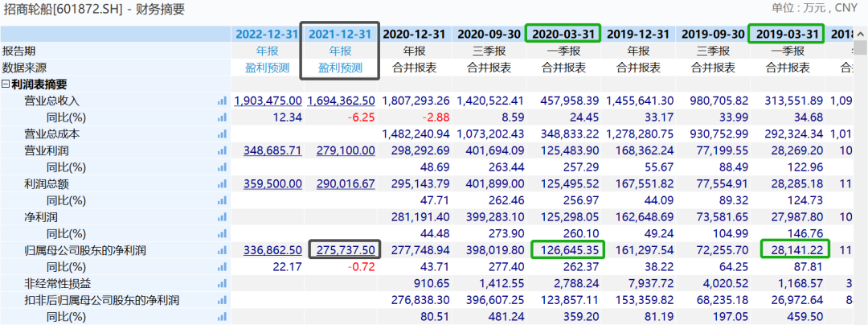The height and width of the screenshot is (325, 868).
Task: Open forecast revenue link 1,903,475.00
Action: click(268, 101)
